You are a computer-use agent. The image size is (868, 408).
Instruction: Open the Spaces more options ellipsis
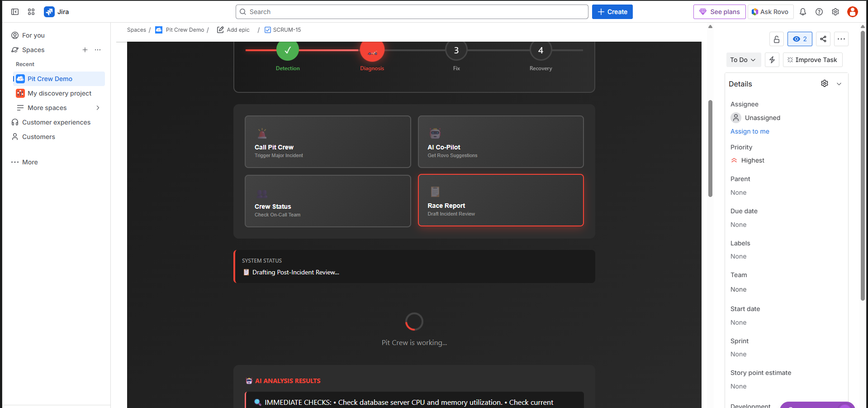pos(98,50)
